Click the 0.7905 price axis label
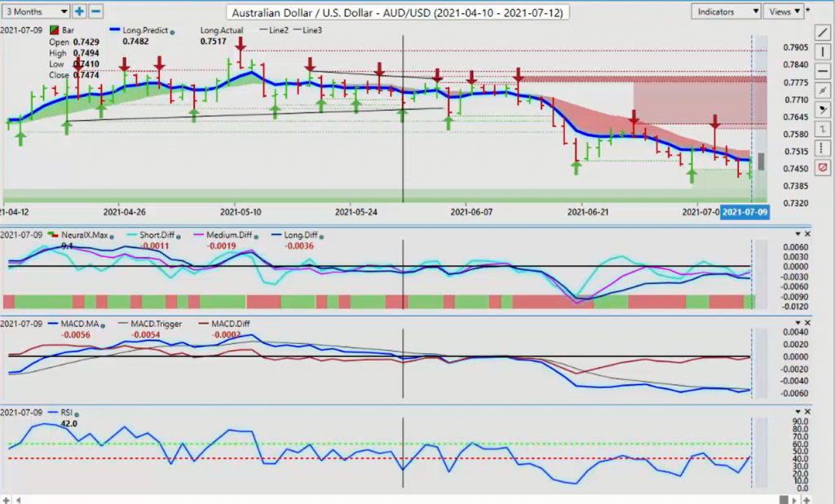 click(796, 47)
